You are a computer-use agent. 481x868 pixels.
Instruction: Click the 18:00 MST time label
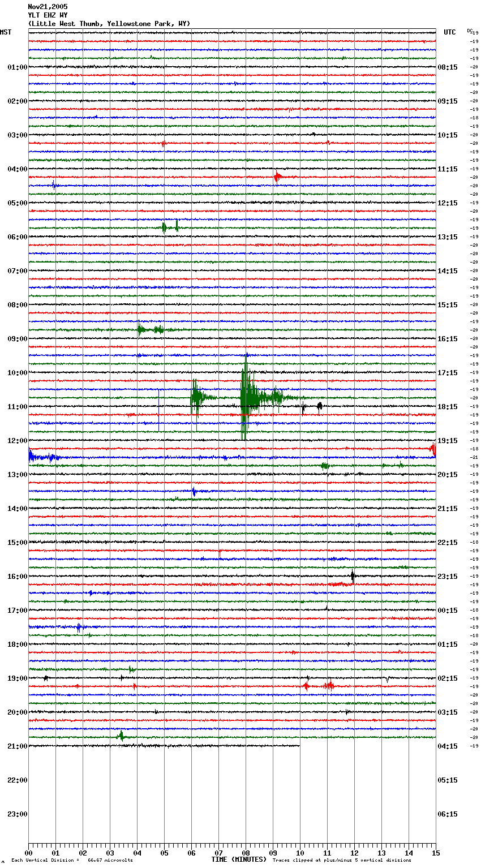18,644
